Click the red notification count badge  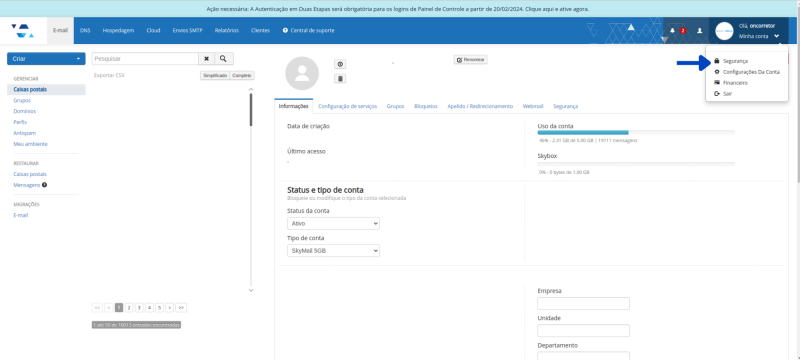(x=683, y=31)
